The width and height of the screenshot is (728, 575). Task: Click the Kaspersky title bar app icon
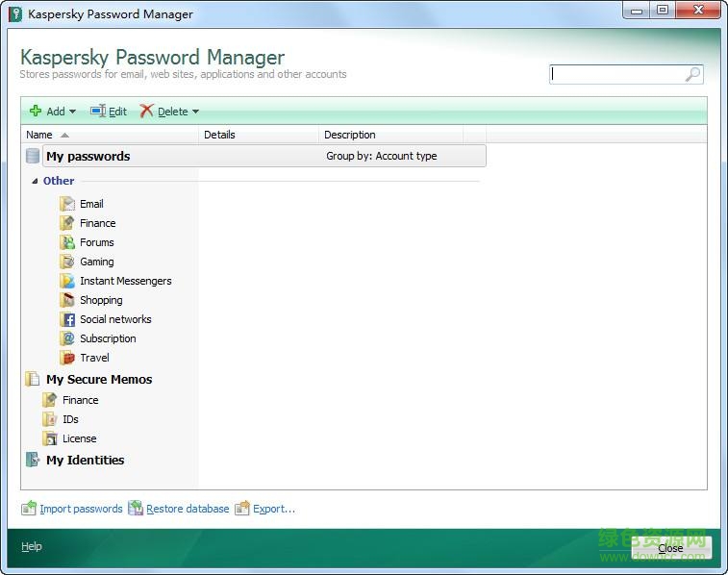[15, 14]
